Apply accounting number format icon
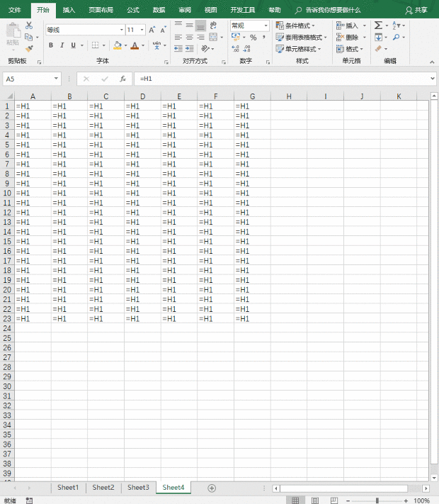Viewport: 439px width, 504px height. (x=236, y=37)
